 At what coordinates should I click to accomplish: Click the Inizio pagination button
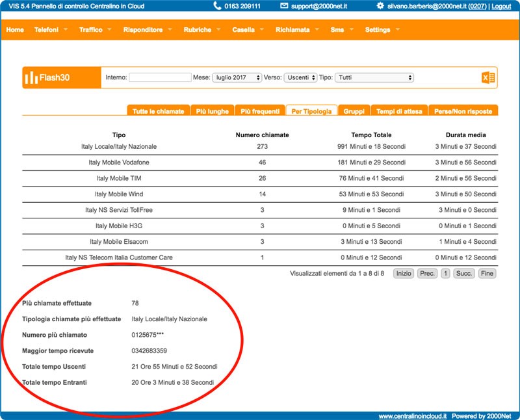[404, 273]
